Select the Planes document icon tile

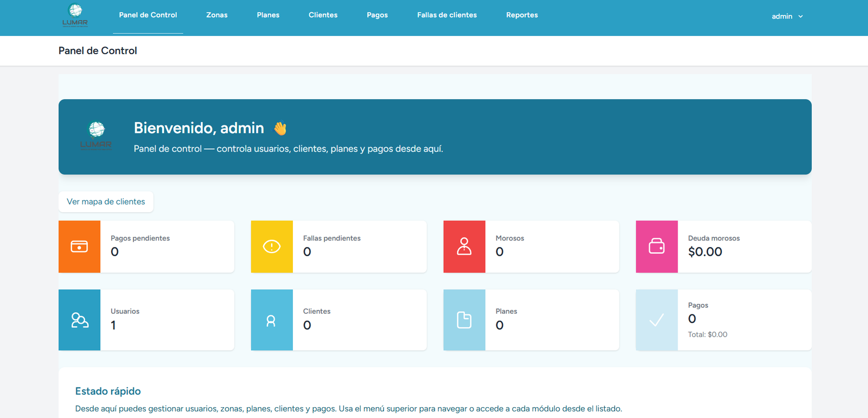tap(464, 320)
